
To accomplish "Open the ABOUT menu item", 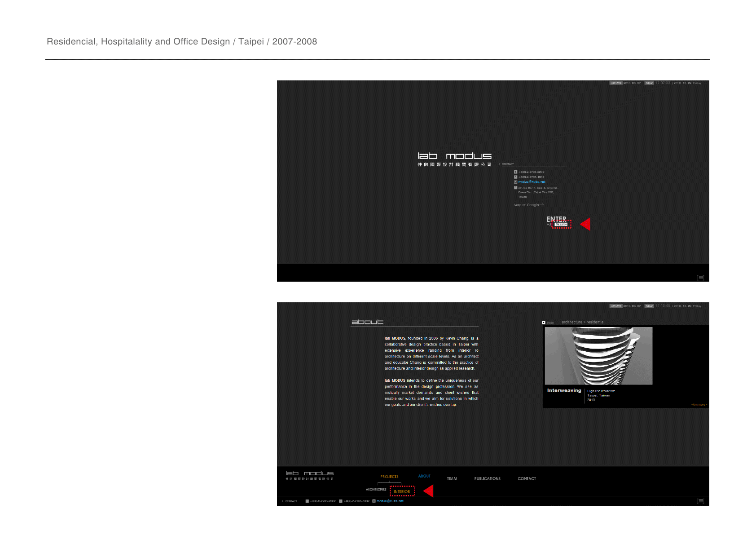I will [x=424, y=476].
